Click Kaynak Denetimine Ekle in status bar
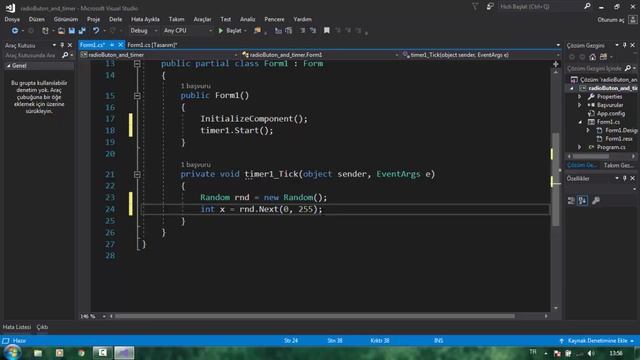640x360 pixels. click(x=598, y=340)
